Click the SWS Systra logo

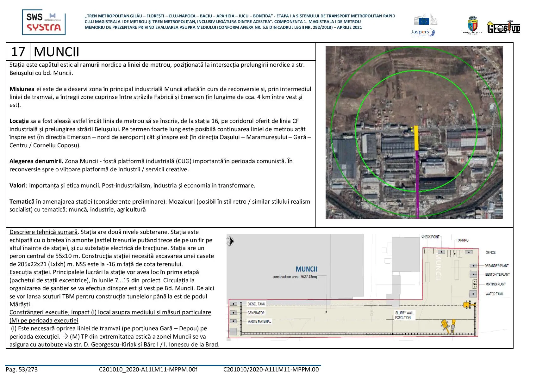point(44,22)
